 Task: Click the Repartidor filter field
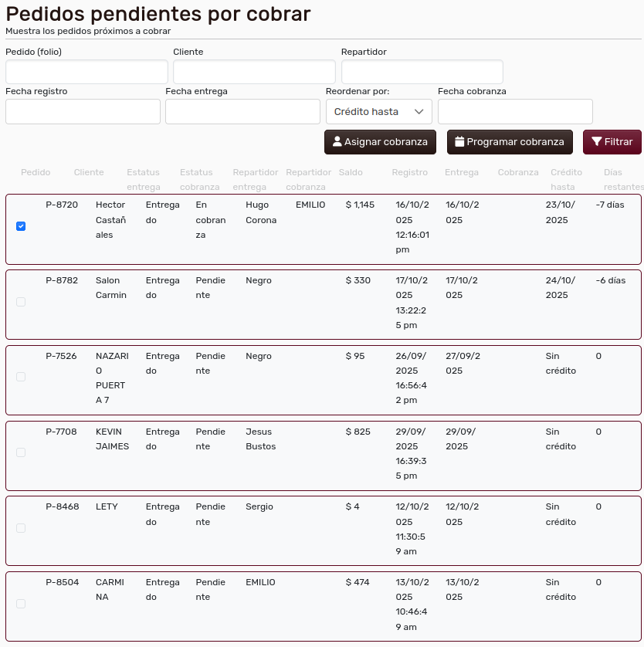coord(422,71)
